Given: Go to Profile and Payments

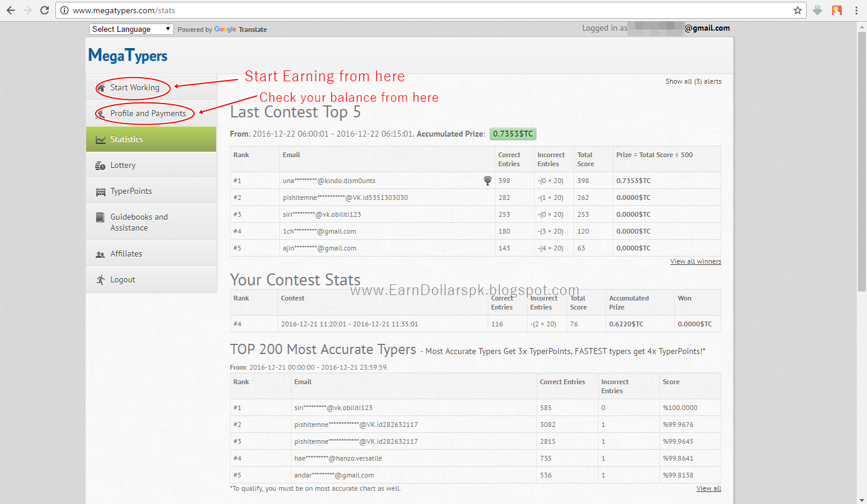Looking at the screenshot, I should (x=151, y=113).
